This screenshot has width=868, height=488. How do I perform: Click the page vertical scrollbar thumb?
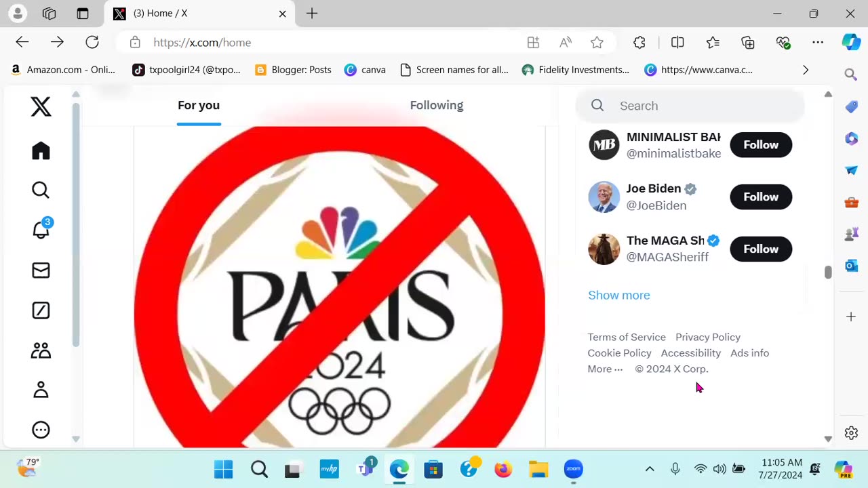(x=828, y=272)
